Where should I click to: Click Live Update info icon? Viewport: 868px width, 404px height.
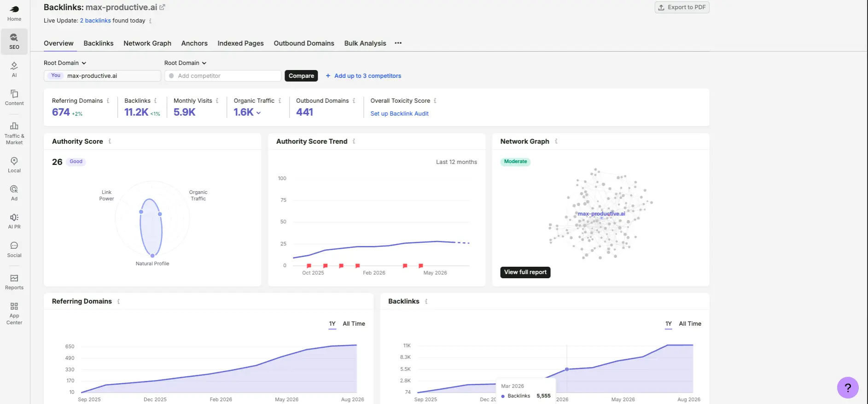[150, 21]
